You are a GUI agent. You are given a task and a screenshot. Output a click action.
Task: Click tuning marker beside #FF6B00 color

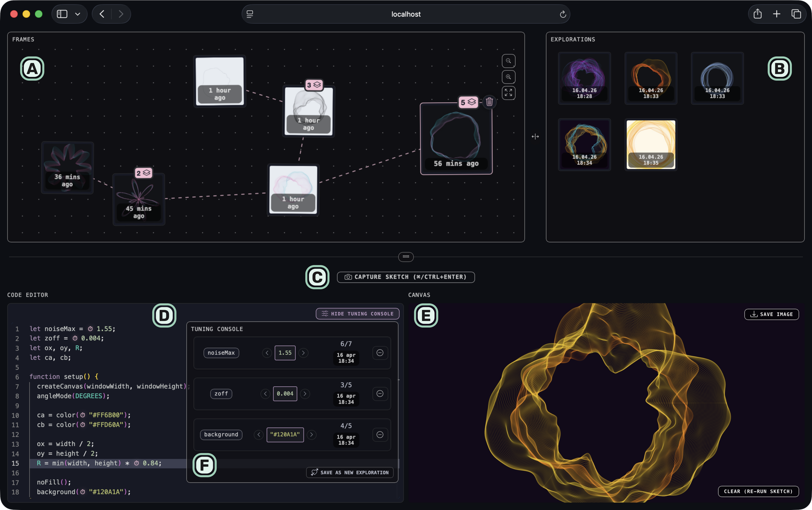(x=83, y=415)
